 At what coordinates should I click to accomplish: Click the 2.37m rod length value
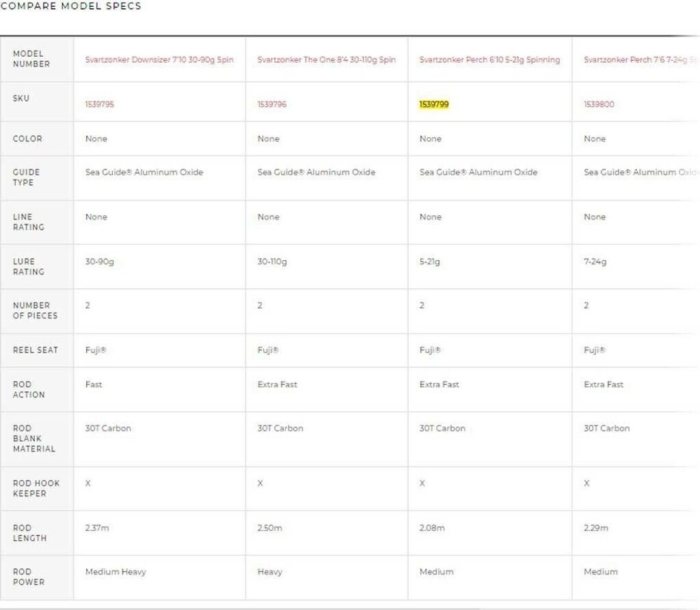[98, 528]
